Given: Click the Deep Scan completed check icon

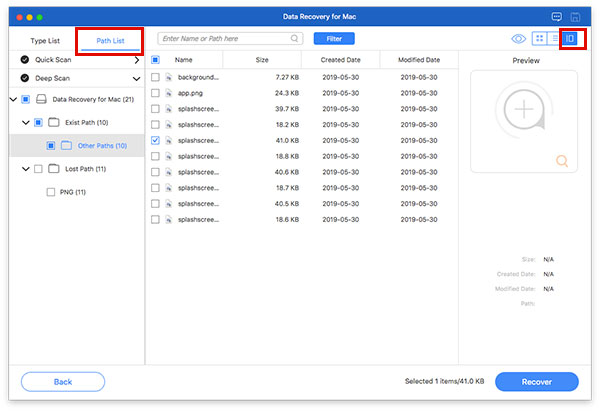Looking at the screenshot, I should point(25,78).
